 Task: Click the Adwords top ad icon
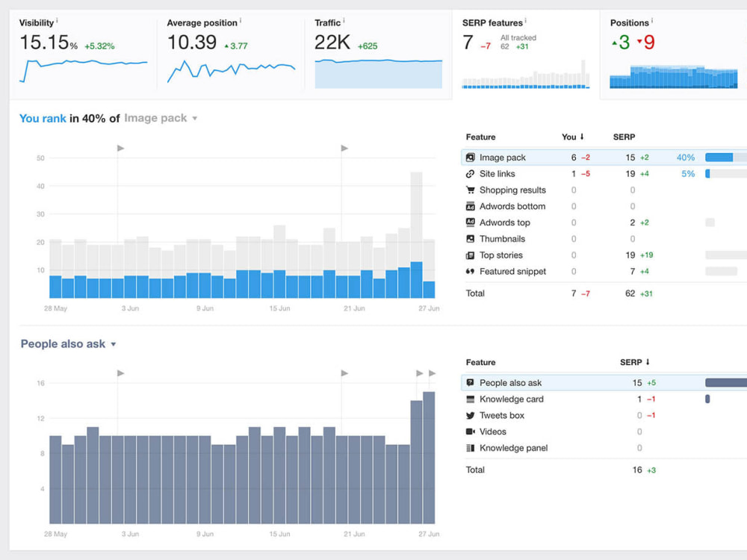pos(470,223)
